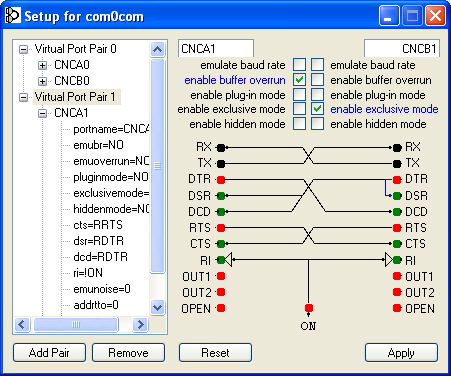This screenshot has width=451, height=376.
Task: Click the right RTS red pin
Action: (x=397, y=228)
